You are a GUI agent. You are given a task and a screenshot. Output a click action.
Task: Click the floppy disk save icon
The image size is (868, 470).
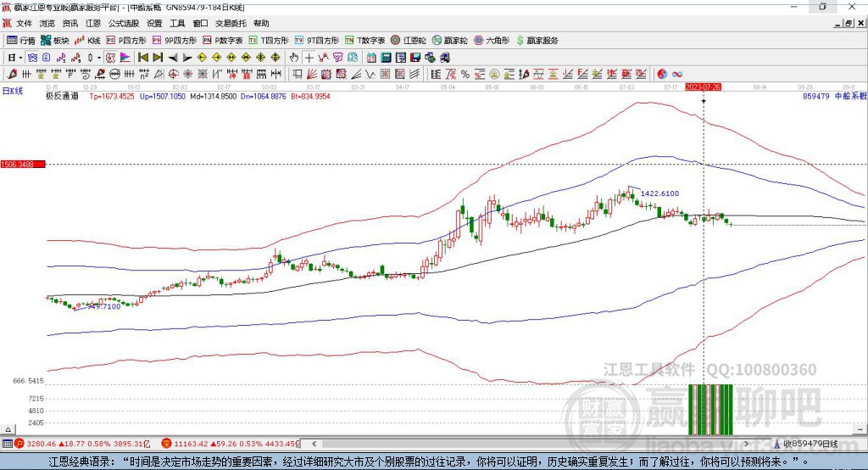pos(415,58)
